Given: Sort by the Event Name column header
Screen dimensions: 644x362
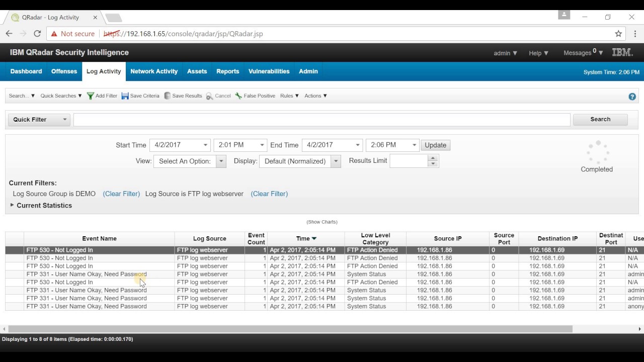Looking at the screenshot, I should 99,239.
